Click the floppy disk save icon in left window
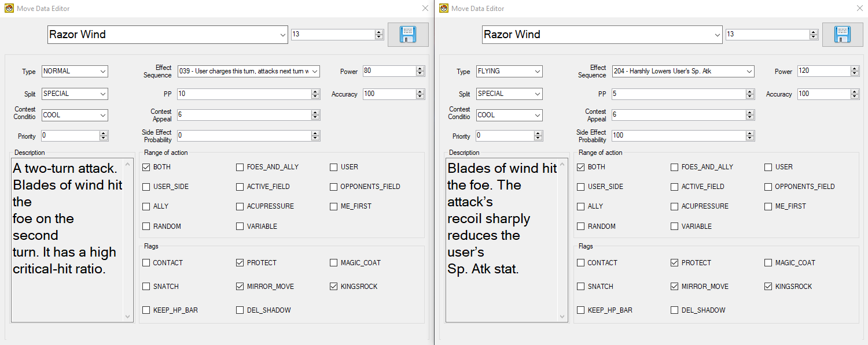Image resolution: width=868 pixels, height=345 pixels. [x=408, y=35]
